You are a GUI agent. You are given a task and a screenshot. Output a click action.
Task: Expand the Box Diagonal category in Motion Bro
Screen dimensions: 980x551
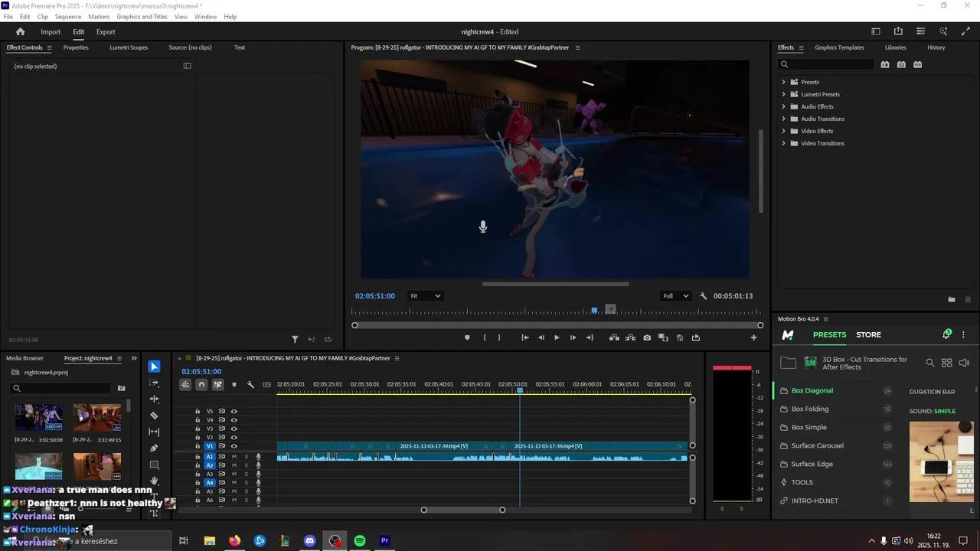point(812,390)
